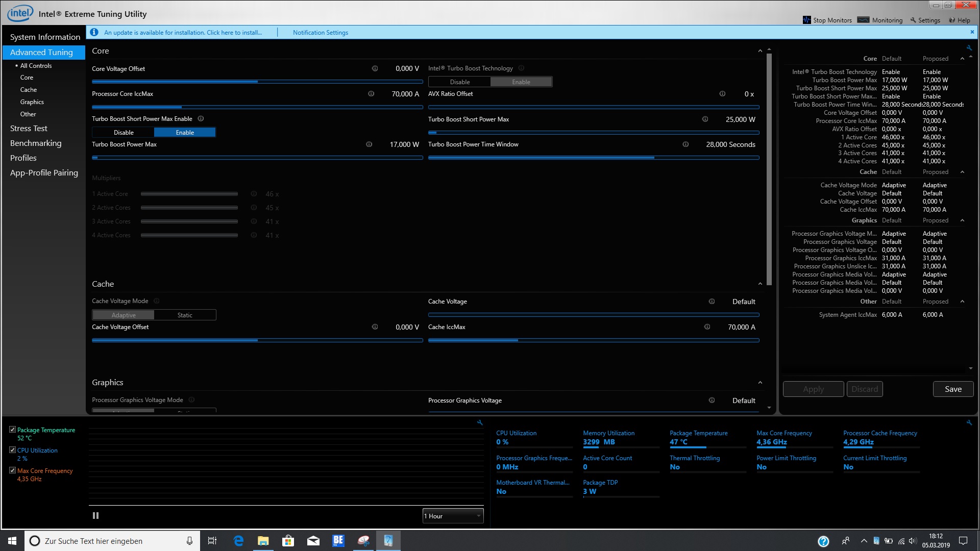Click the update available install link
The image size is (980, 551).
pyautogui.click(x=183, y=32)
